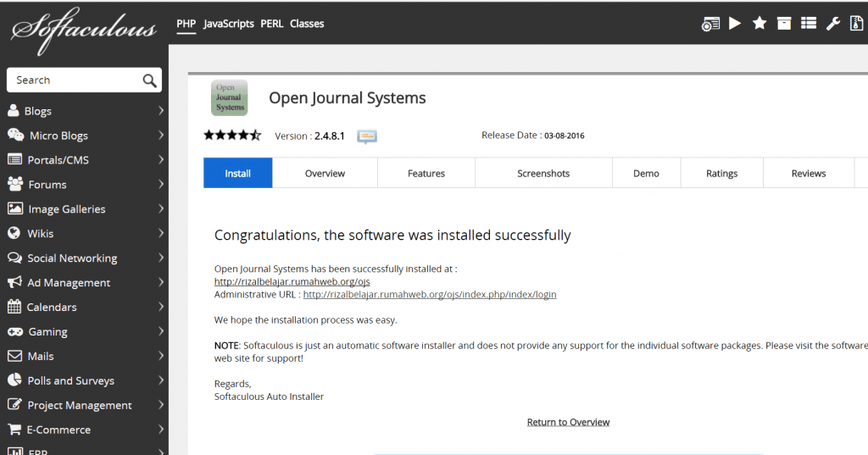Click the Polls and Surveys pie icon
868x455 pixels.
14,380
